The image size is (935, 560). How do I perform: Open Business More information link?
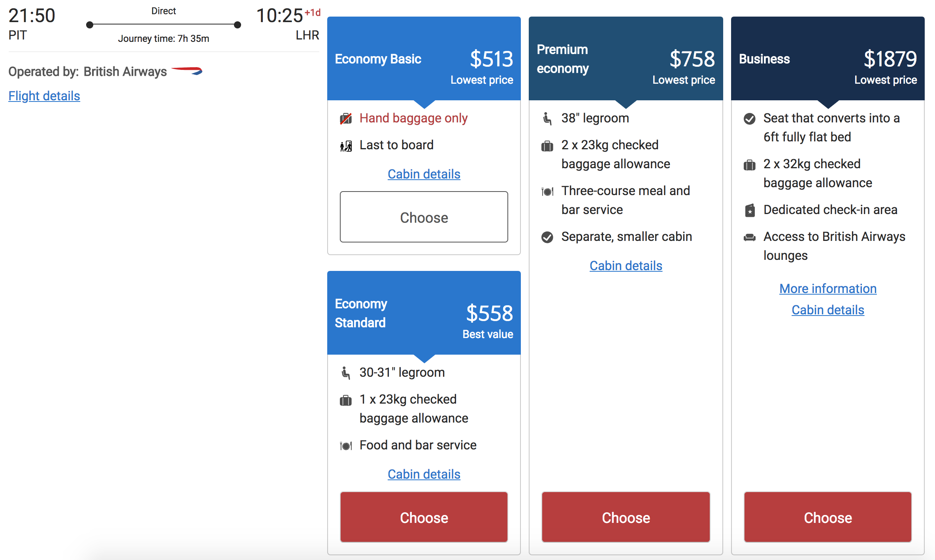[828, 289]
